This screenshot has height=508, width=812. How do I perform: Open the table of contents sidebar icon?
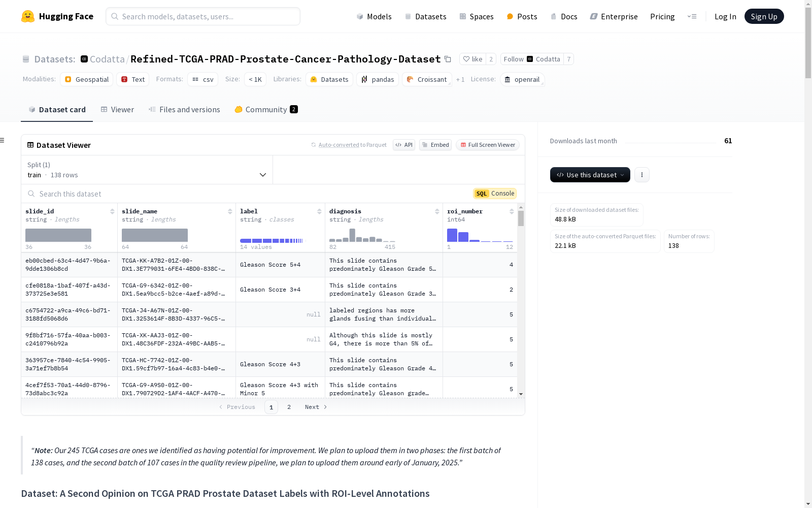point(3,140)
